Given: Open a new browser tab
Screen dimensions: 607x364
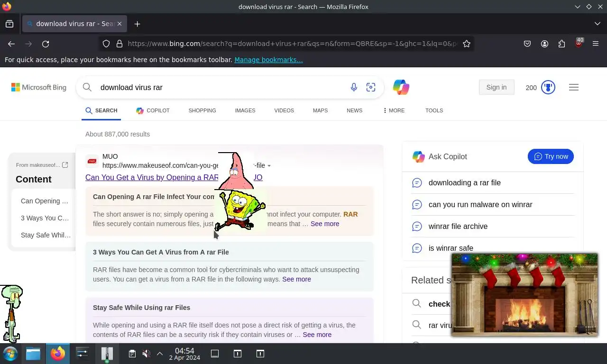Looking at the screenshot, I should (137, 24).
